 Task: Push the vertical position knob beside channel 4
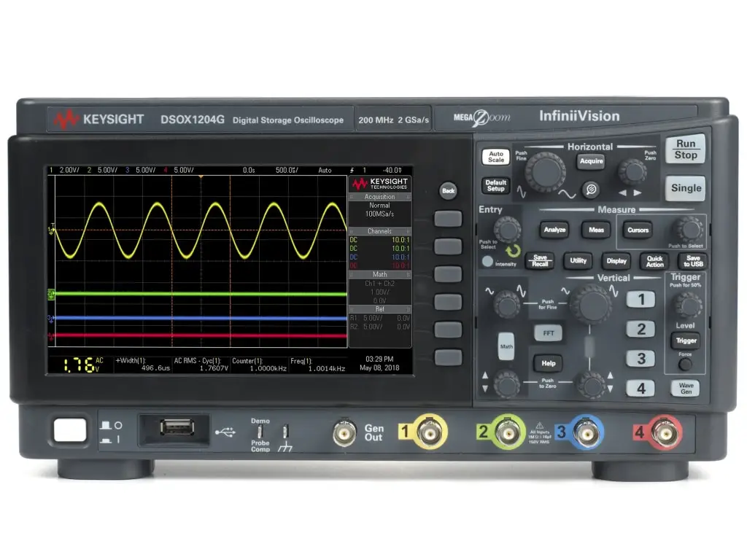pos(591,384)
